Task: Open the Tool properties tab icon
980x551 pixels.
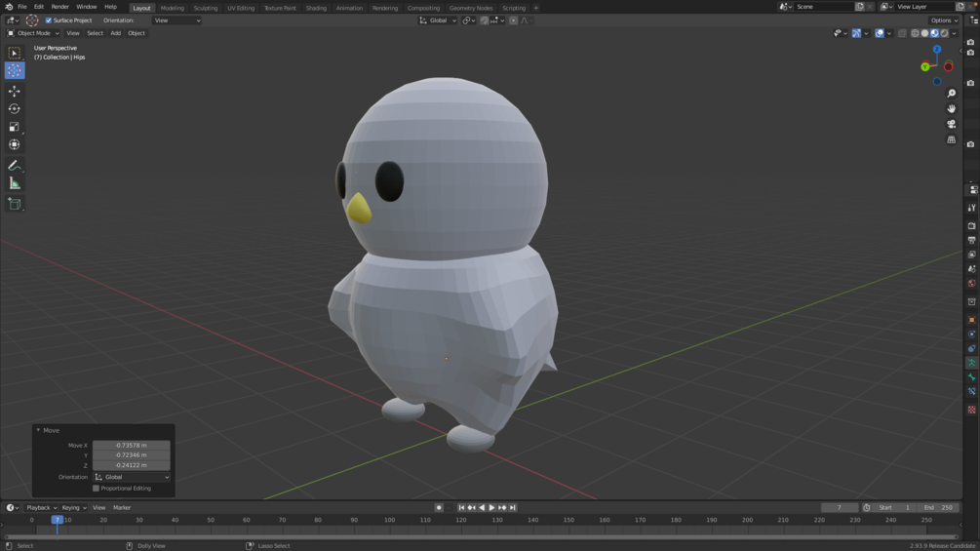Action: coord(972,208)
